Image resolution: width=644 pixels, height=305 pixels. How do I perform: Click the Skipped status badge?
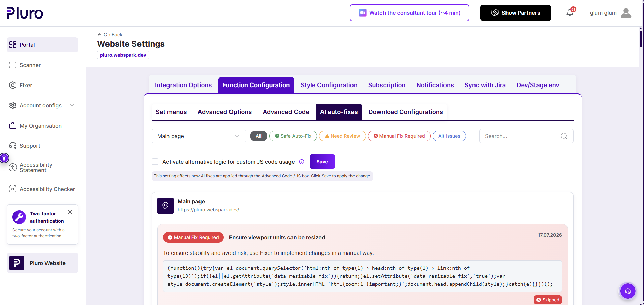[548, 300]
